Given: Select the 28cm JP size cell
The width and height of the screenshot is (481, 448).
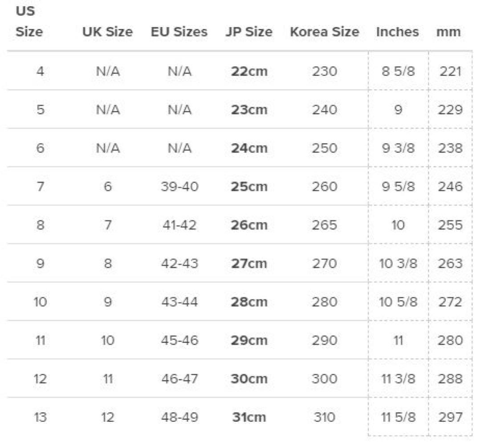Looking at the screenshot, I should coord(249,302).
